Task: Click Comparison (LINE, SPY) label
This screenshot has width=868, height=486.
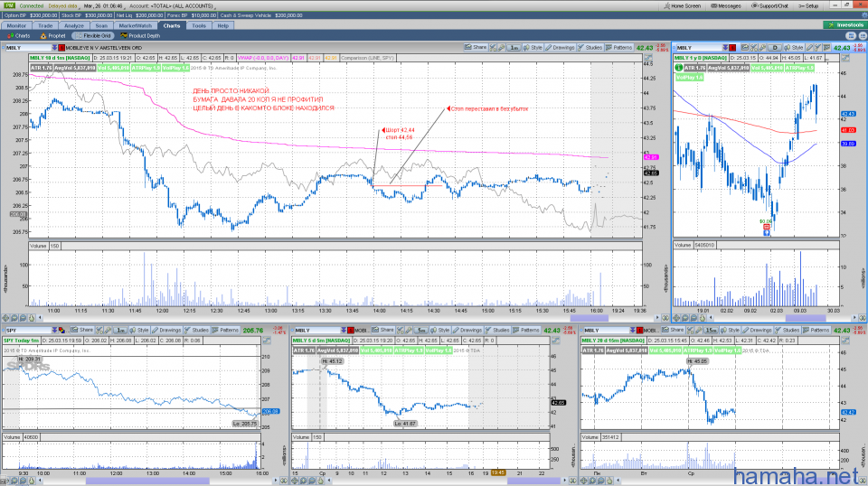Action: coord(367,58)
